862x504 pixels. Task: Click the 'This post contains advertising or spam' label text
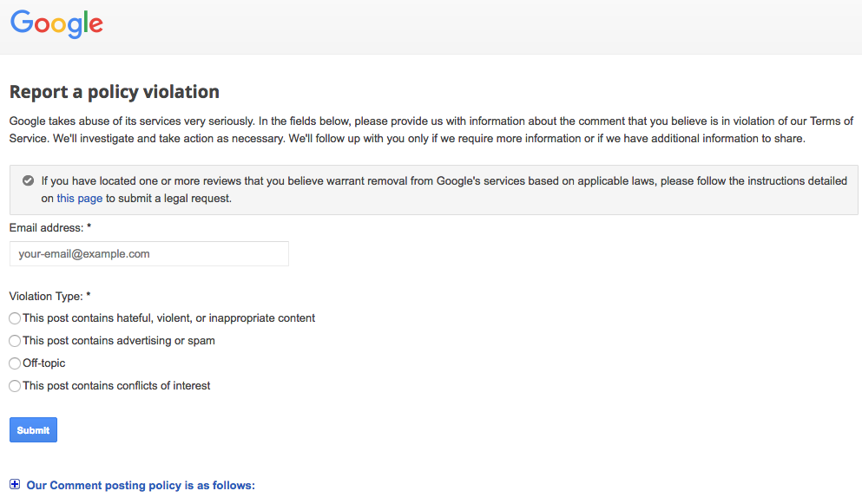click(119, 341)
